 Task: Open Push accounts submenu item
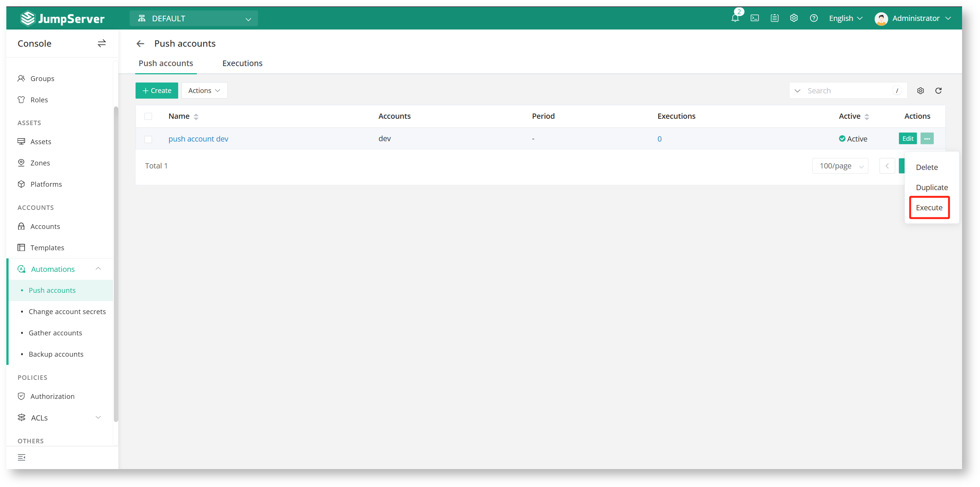click(61, 290)
